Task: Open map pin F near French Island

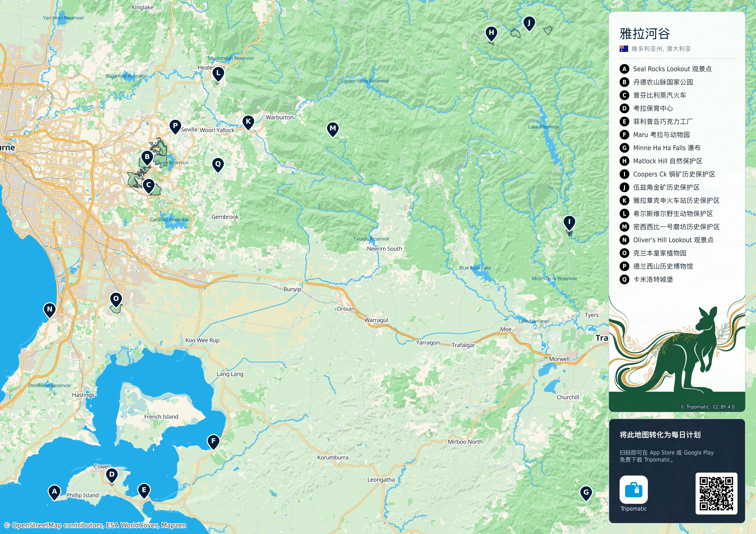Action: 213,441
